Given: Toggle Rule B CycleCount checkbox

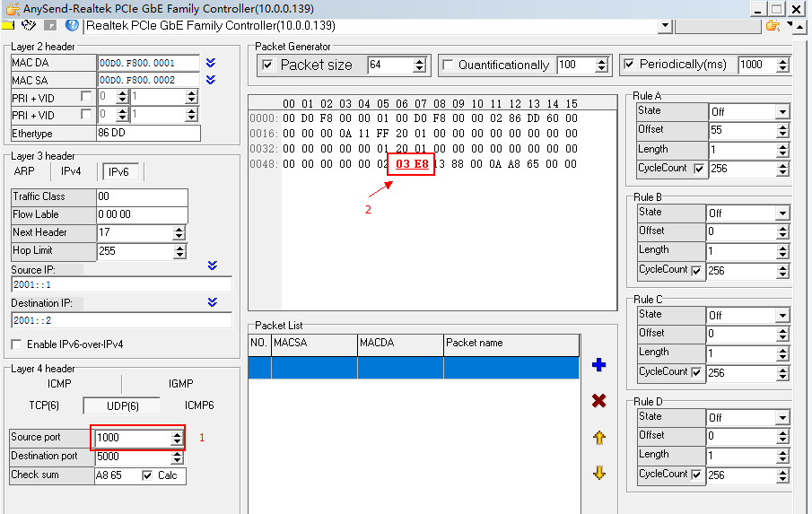Looking at the screenshot, I should 696,270.
